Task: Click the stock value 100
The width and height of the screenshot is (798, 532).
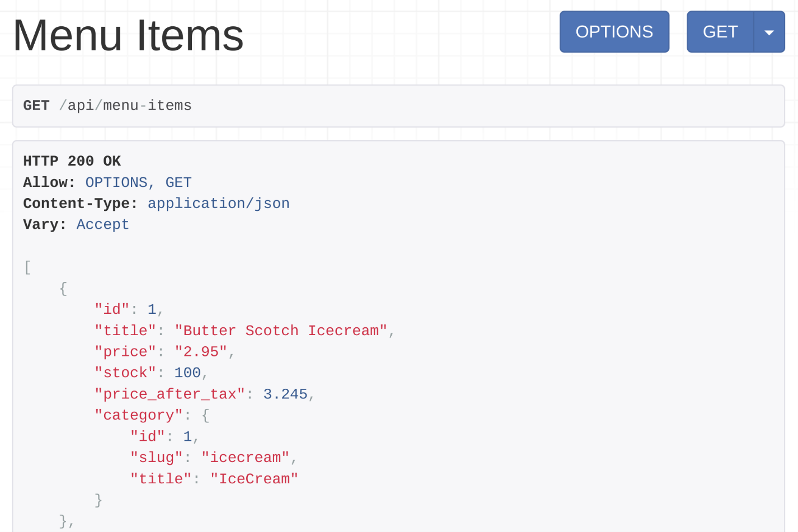Action: click(187, 373)
